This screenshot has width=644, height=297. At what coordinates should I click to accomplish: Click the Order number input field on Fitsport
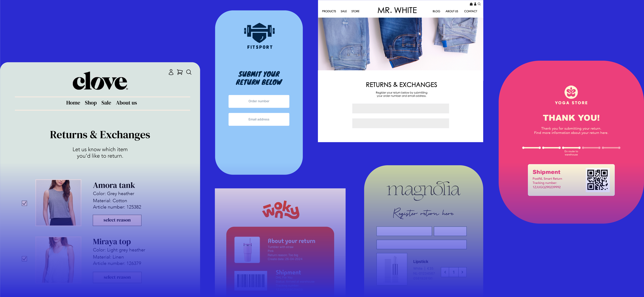(x=259, y=101)
